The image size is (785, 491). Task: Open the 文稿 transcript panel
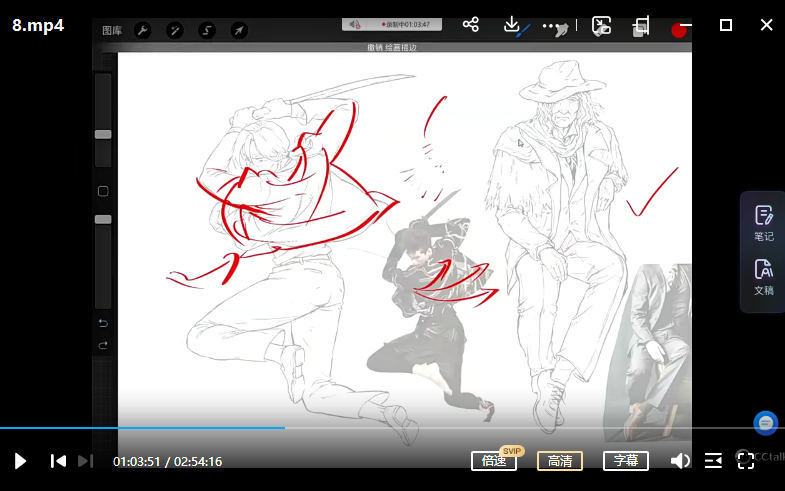coord(764,277)
